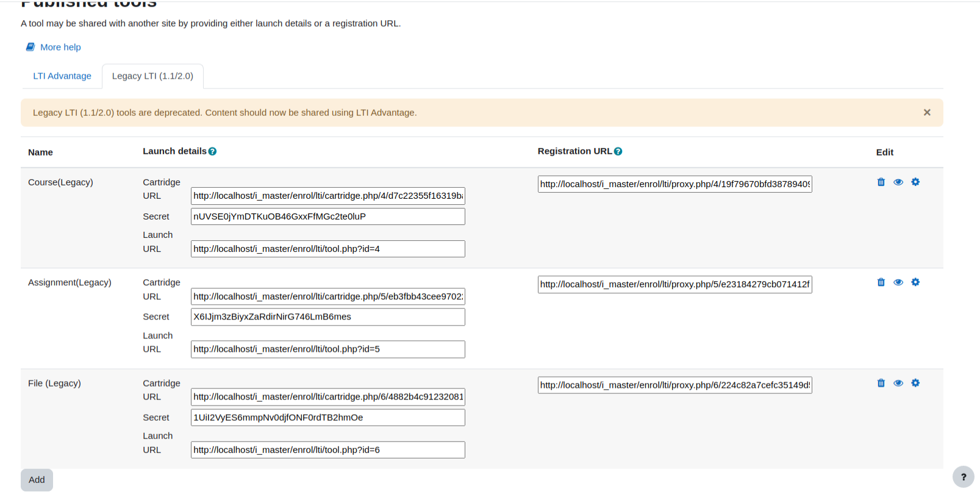Click Cartridge URL field for Course(Legacy)

328,196
